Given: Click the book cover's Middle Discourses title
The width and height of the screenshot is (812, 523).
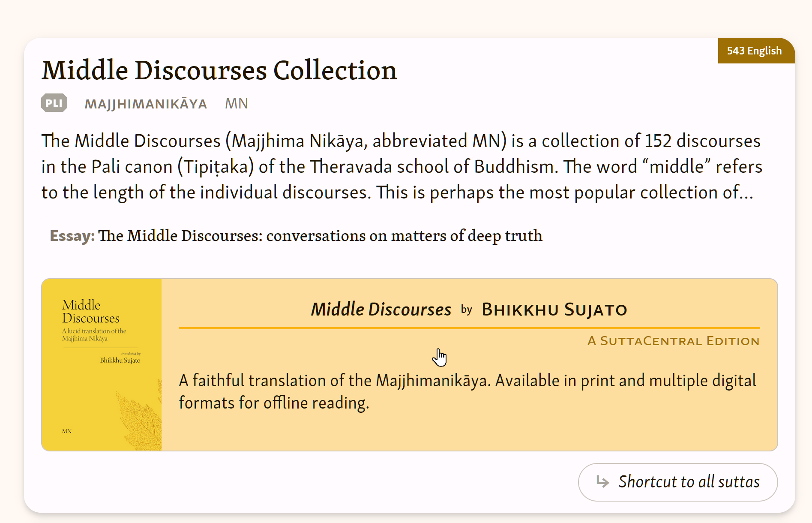Looking at the screenshot, I should 90,312.
